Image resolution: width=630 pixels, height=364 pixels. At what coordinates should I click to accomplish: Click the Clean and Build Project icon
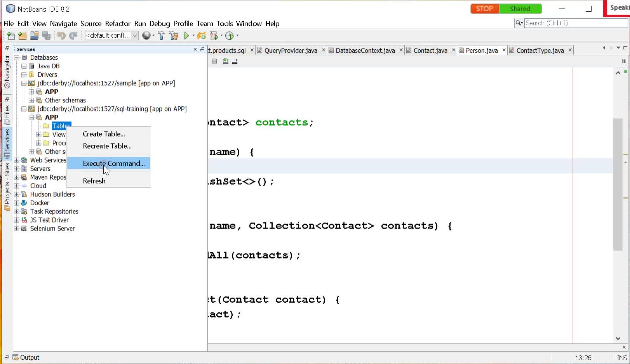pyautogui.click(x=174, y=36)
